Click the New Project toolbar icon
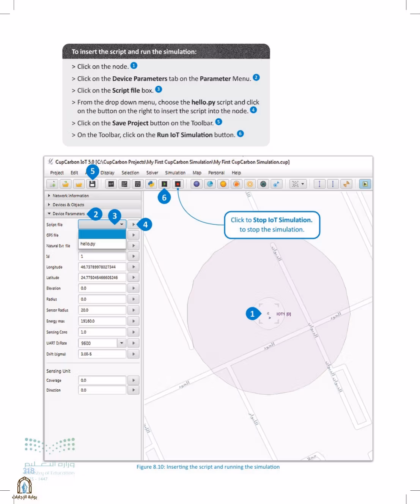Screen dimensions: 420x504 tap(53, 184)
